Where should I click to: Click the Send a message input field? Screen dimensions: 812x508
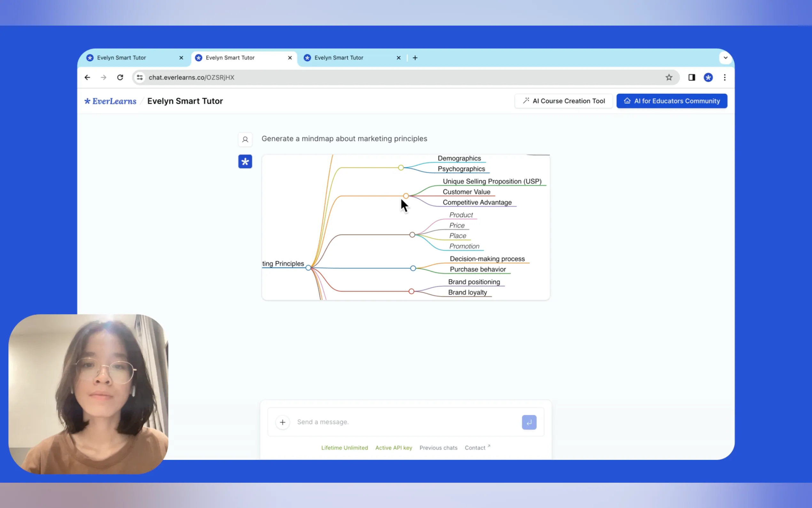[403, 422]
